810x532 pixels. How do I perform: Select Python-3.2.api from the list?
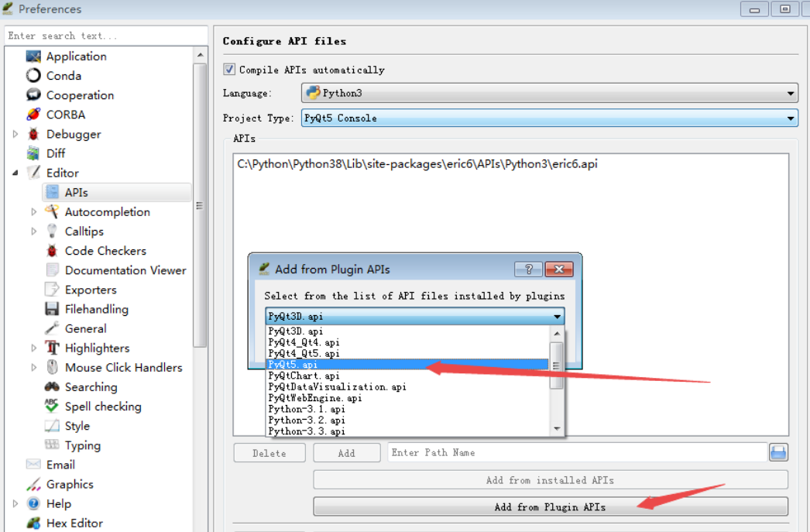point(408,420)
